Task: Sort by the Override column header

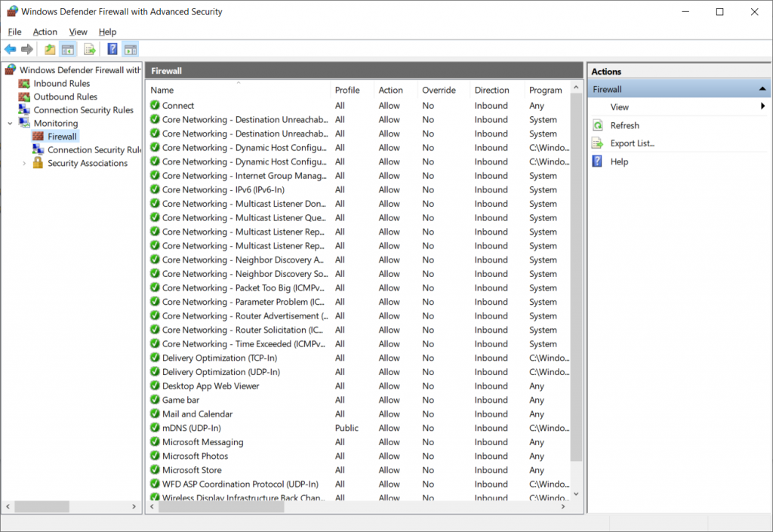Action: tap(444, 90)
